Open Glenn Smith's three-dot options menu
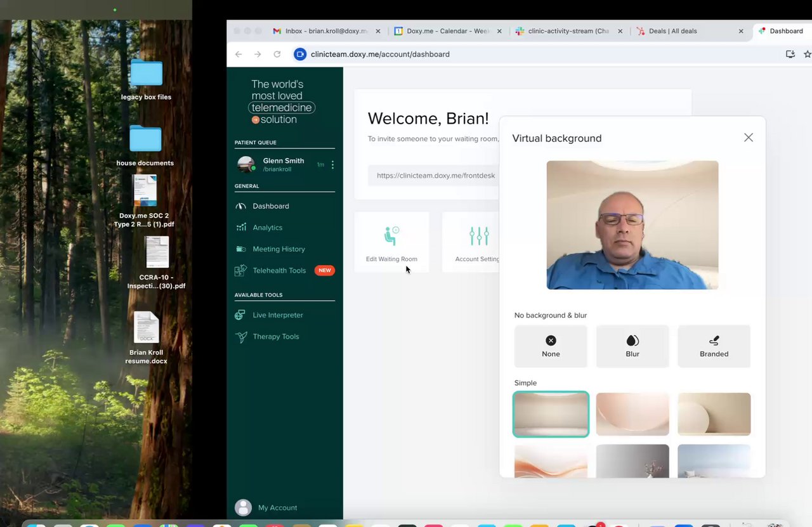This screenshot has height=527, width=812. click(x=332, y=165)
